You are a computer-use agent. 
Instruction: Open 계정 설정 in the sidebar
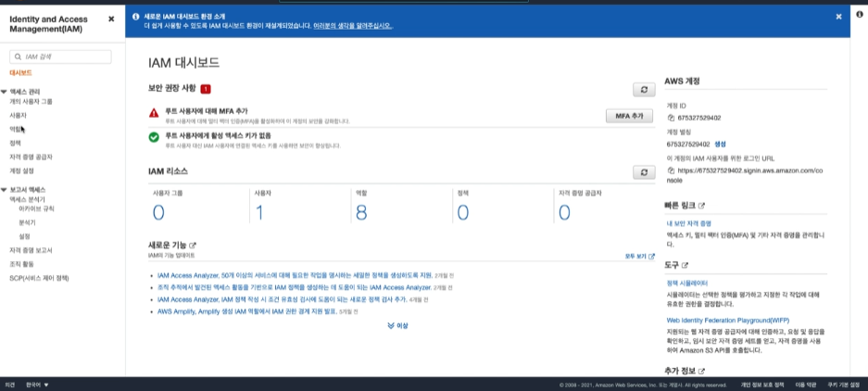tap(21, 170)
